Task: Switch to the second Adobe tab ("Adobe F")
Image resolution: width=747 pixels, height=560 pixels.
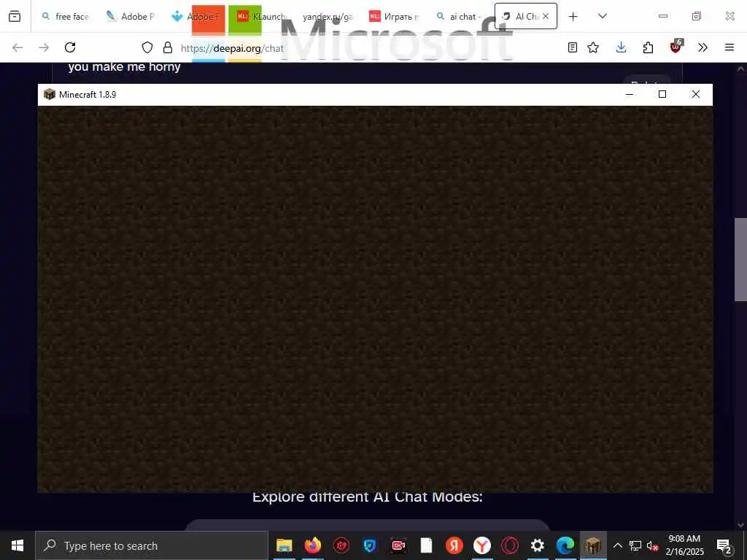Action: point(195,16)
